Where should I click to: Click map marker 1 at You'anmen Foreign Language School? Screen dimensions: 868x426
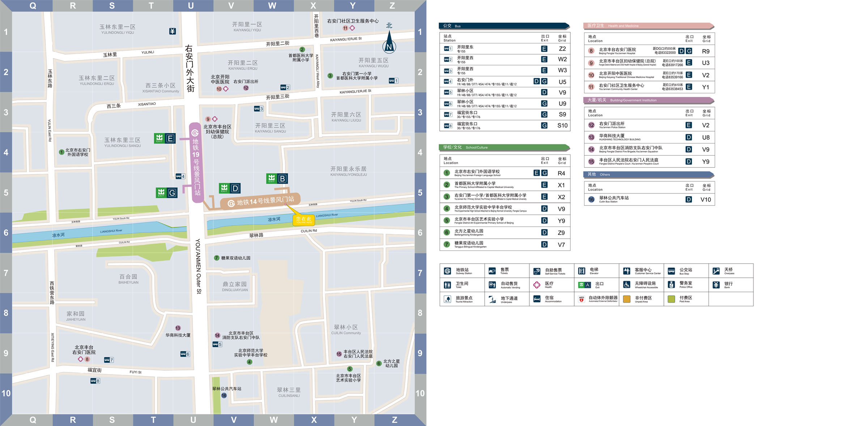click(61, 152)
